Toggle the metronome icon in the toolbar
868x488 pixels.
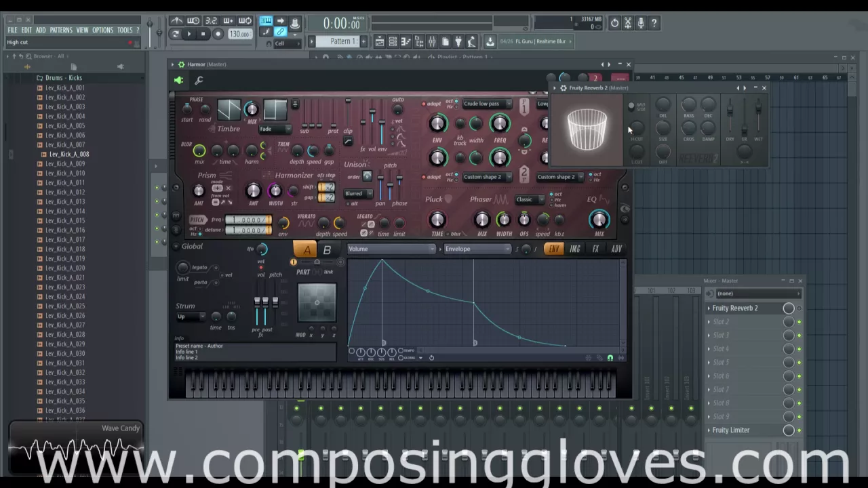[176, 21]
